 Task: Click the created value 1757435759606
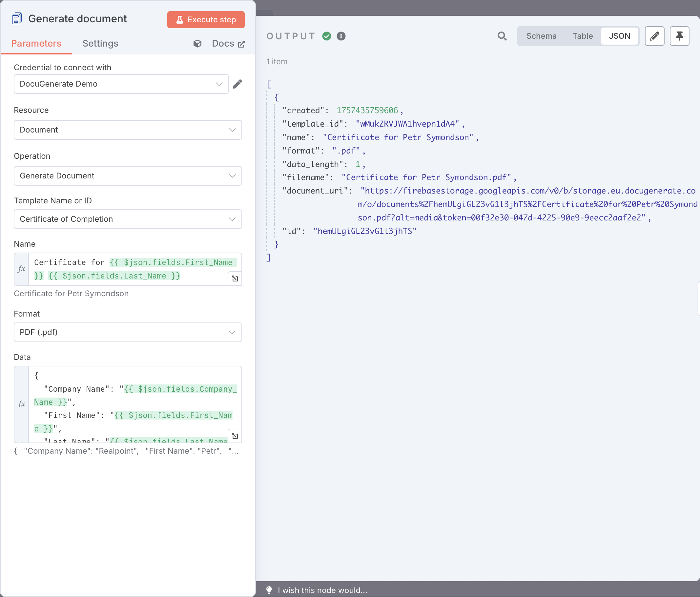pos(367,111)
